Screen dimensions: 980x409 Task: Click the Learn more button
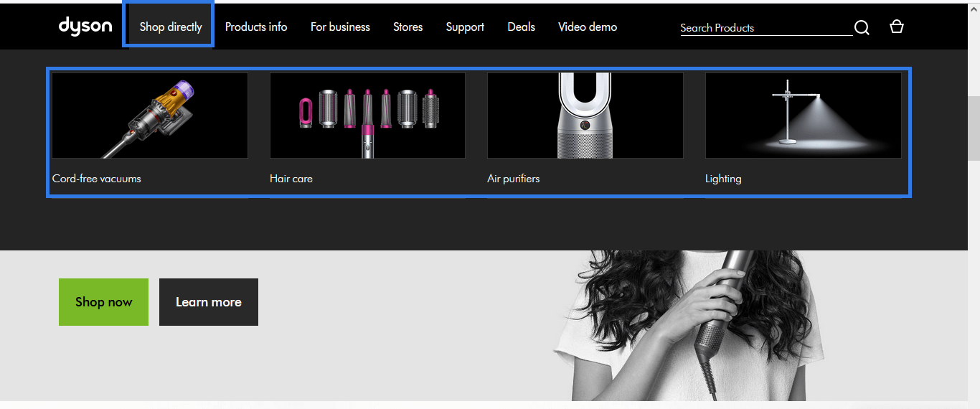(209, 302)
